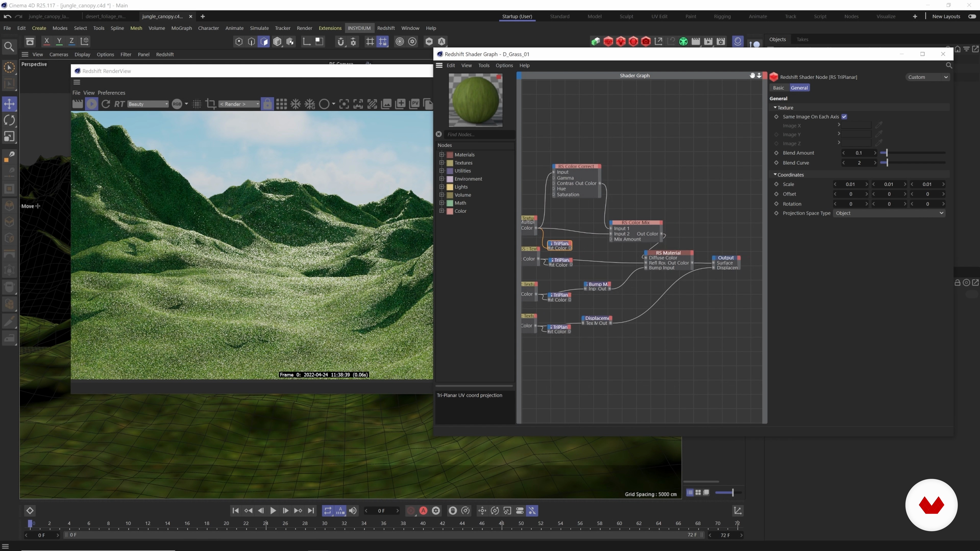Image resolution: width=980 pixels, height=551 pixels.
Task: Expand the Textures node category
Action: [x=442, y=162]
